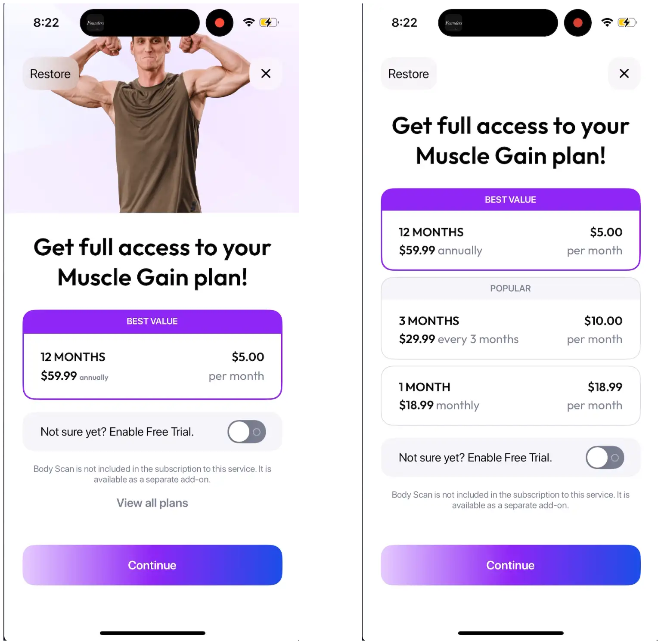Image resolution: width=661 pixels, height=644 pixels.
Task: Select the 1 MONTH $18.99 plan
Action: pyautogui.click(x=511, y=396)
